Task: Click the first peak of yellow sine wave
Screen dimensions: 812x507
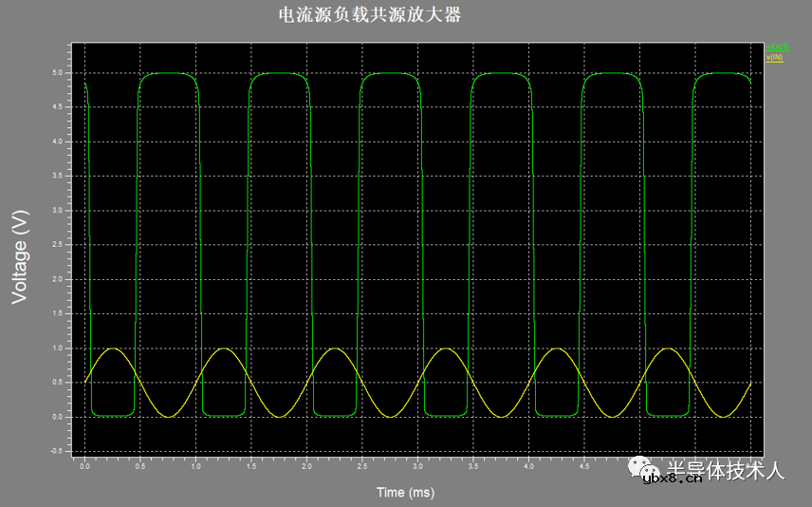Action: (113, 348)
